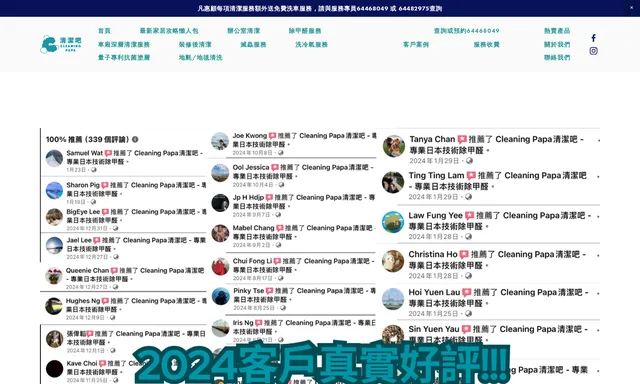The width and height of the screenshot is (640, 384).
Task: Click the BigEye Lee review avatar
Action: click(x=54, y=217)
